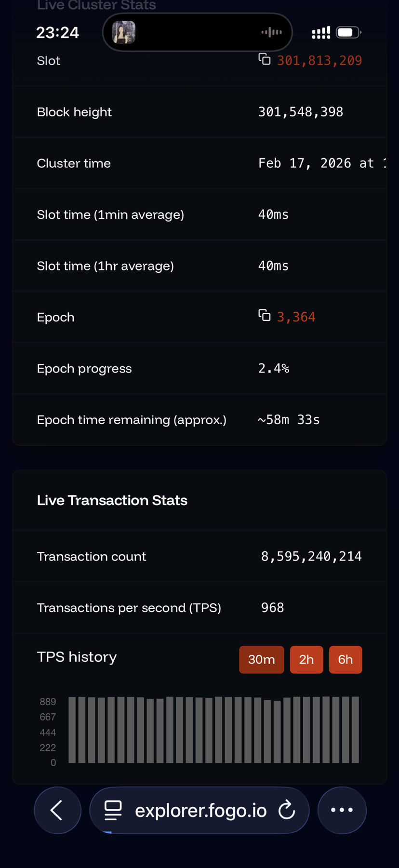Select the 30m TPS history range
The image size is (399, 868).
click(x=261, y=659)
